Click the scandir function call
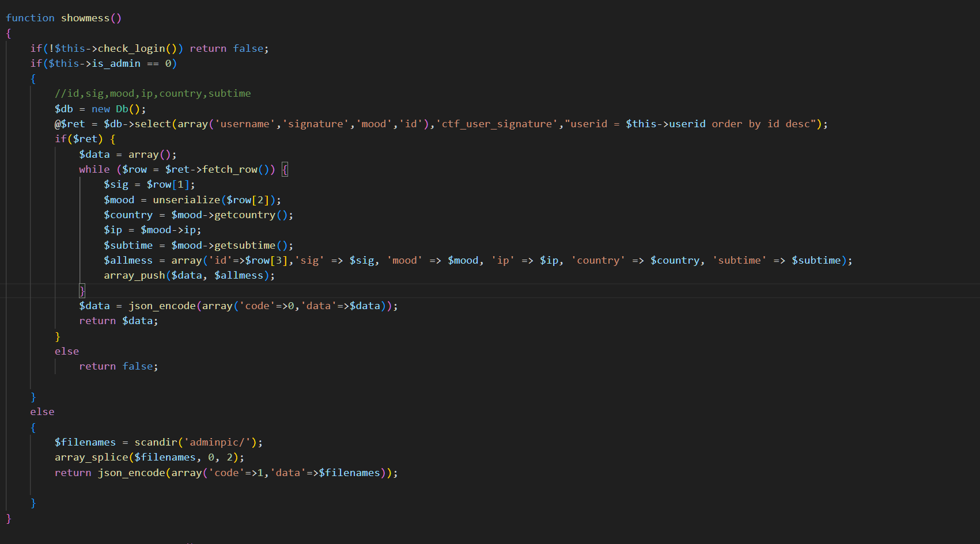The width and height of the screenshot is (980, 544). click(x=156, y=442)
